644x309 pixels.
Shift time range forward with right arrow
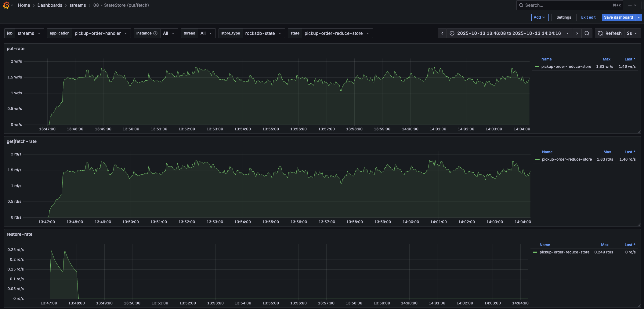pyautogui.click(x=577, y=33)
